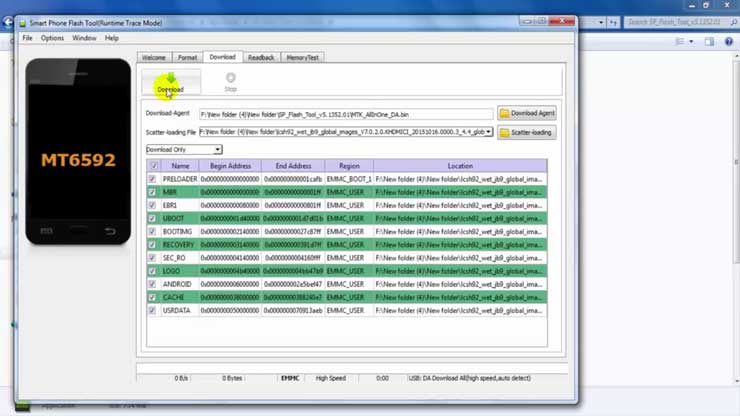740x416 pixels.
Task: Click the help question mark icon in Explorer
Action: coord(729,42)
